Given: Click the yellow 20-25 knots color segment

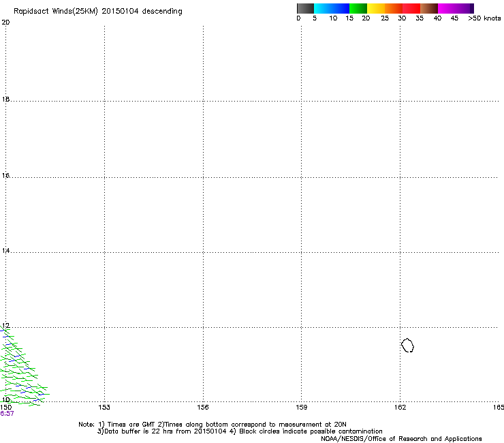Looking at the screenshot, I should [x=376, y=8].
